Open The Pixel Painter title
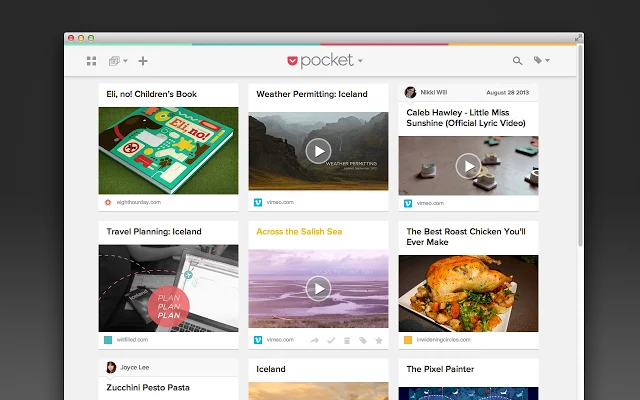 440,369
